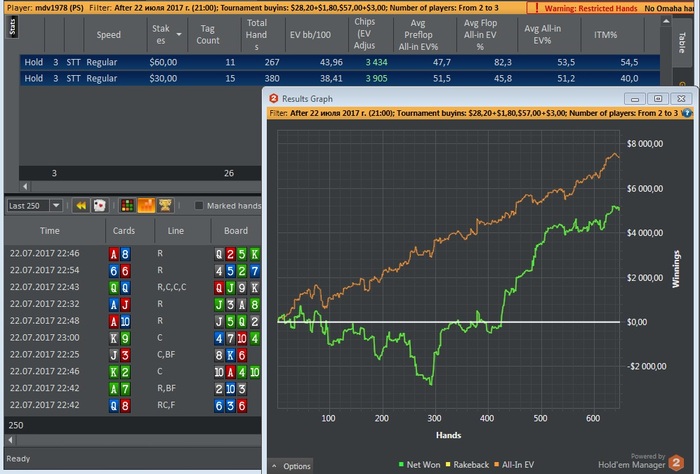Click up scroll arrow of stats table

click(x=666, y=21)
